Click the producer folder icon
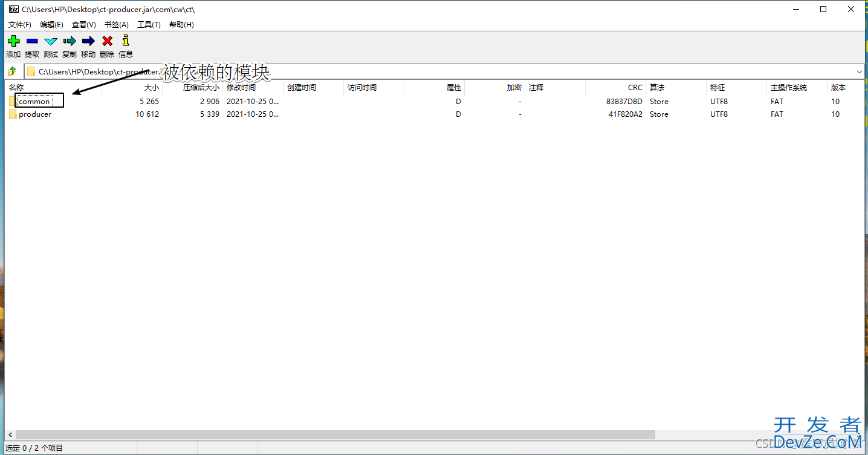 [13, 114]
